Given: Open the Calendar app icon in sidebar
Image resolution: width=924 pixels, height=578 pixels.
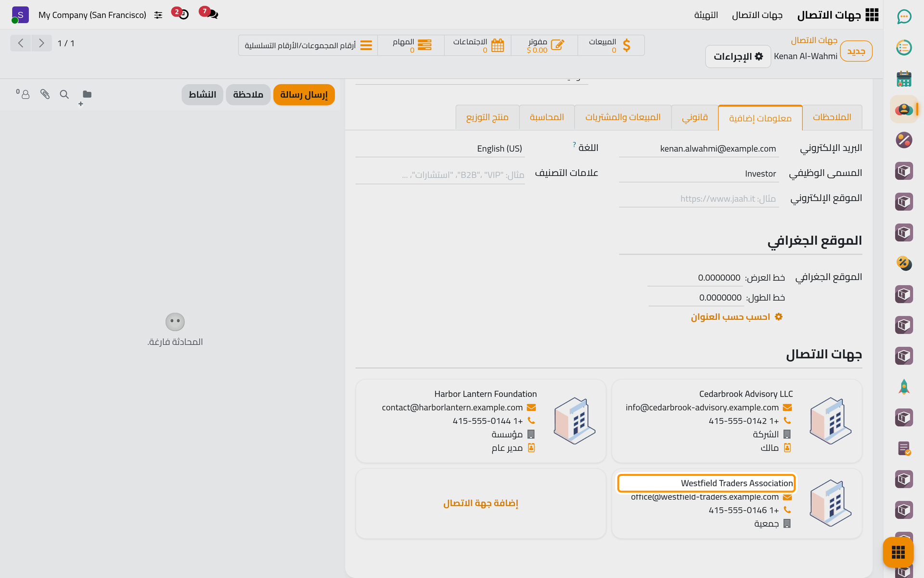Looking at the screenshot, I should pos(904,79).
